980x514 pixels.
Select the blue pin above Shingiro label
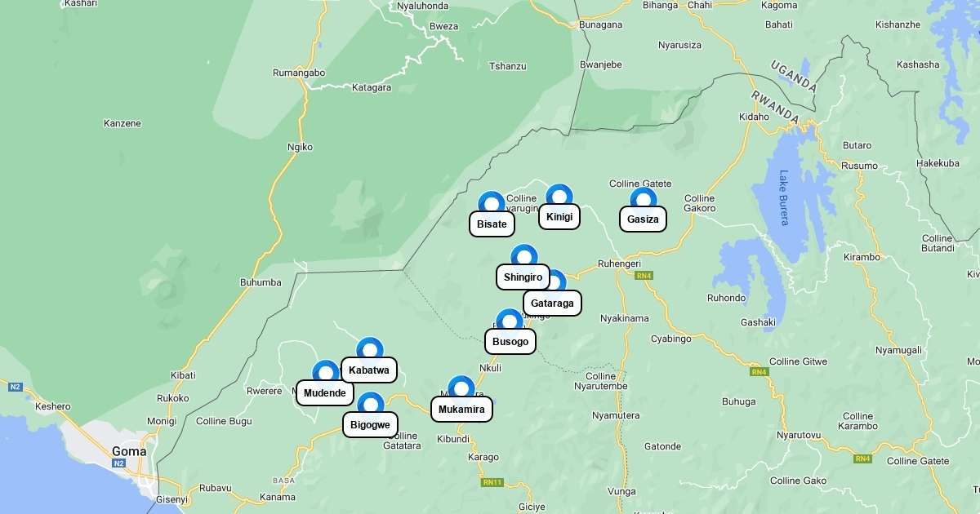click(523, 256)
